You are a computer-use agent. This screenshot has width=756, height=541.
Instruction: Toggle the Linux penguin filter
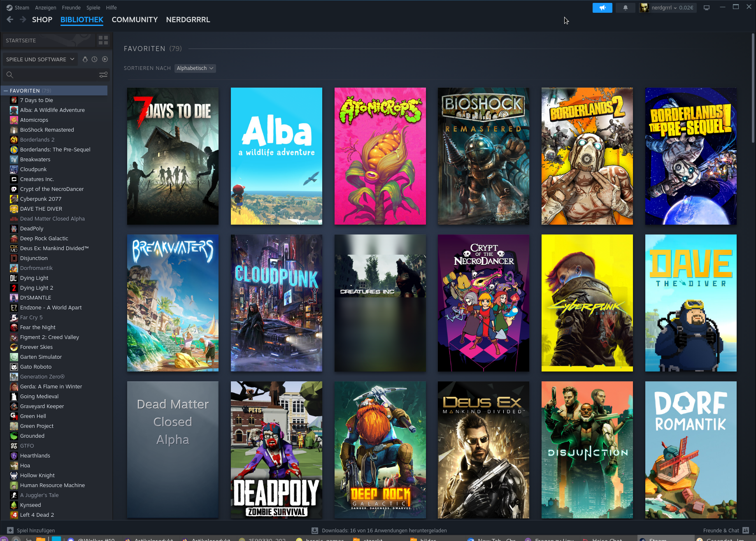pyautogui.click(x=85, y=59)
